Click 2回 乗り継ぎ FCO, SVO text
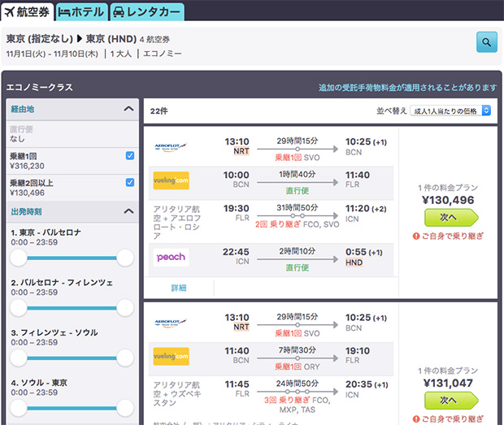 click(x=298, y=224)
